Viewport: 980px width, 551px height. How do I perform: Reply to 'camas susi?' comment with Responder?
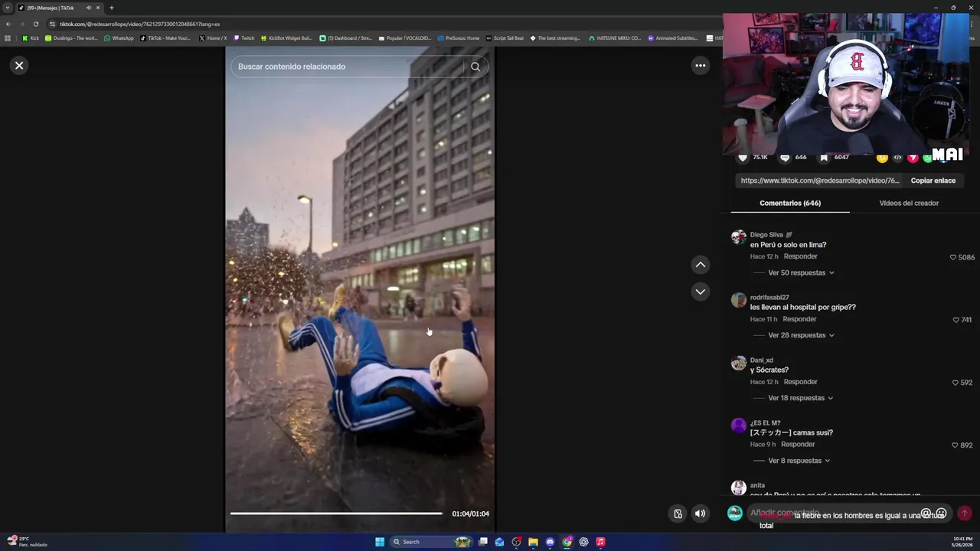(x=798, y=445)
